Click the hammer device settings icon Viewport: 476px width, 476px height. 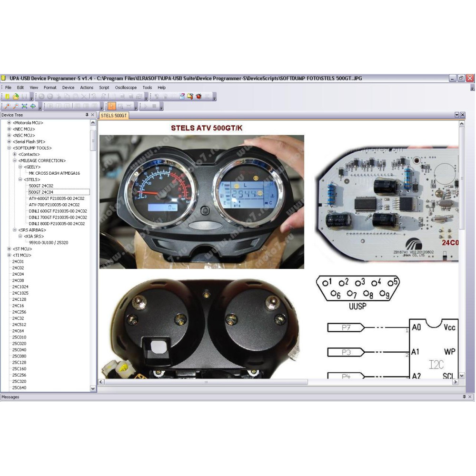[x=190, y=97]
